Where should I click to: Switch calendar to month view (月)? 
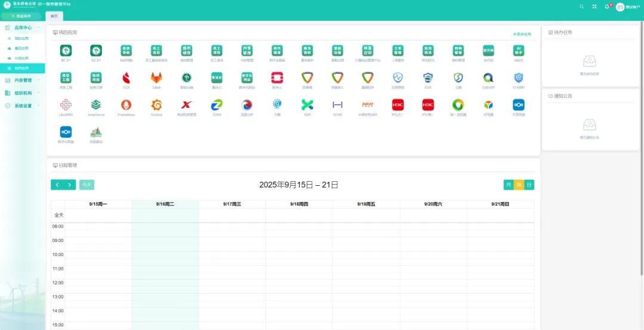coord(508,185)
